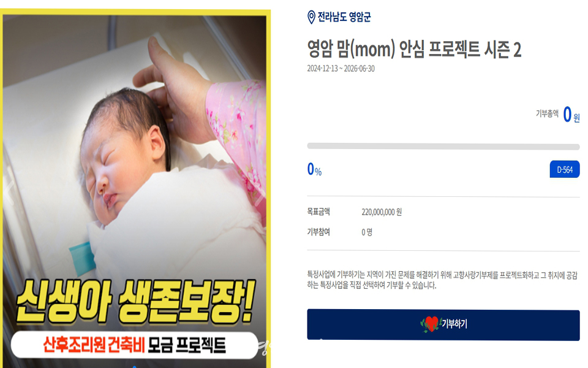
Task: Select the blue carousel dot indicator
Action: coord(134,366)
